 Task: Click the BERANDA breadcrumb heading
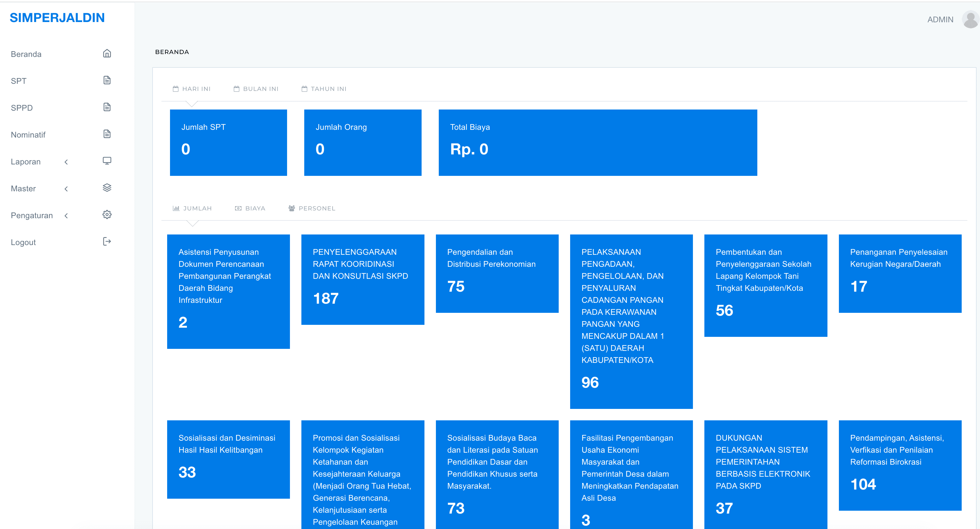coord(172,52)
